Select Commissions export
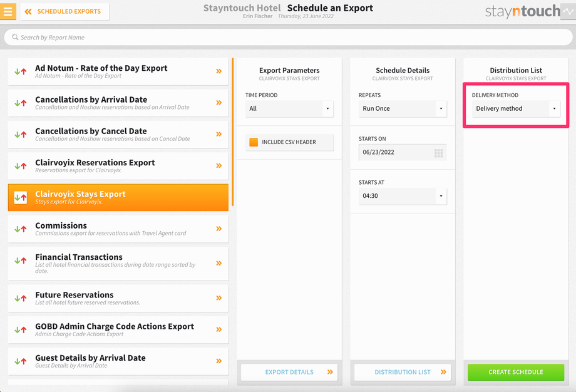576x392 pixels. click(118, 229)
